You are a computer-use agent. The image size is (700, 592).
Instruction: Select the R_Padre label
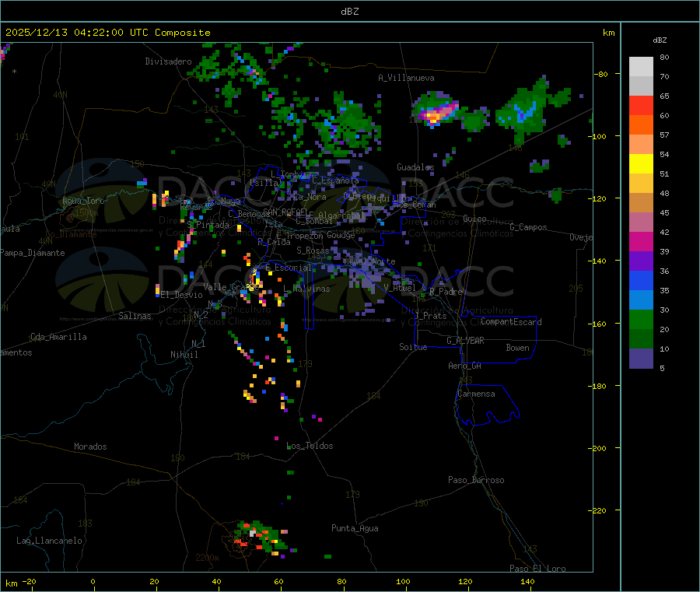click(x=446, y=292)
